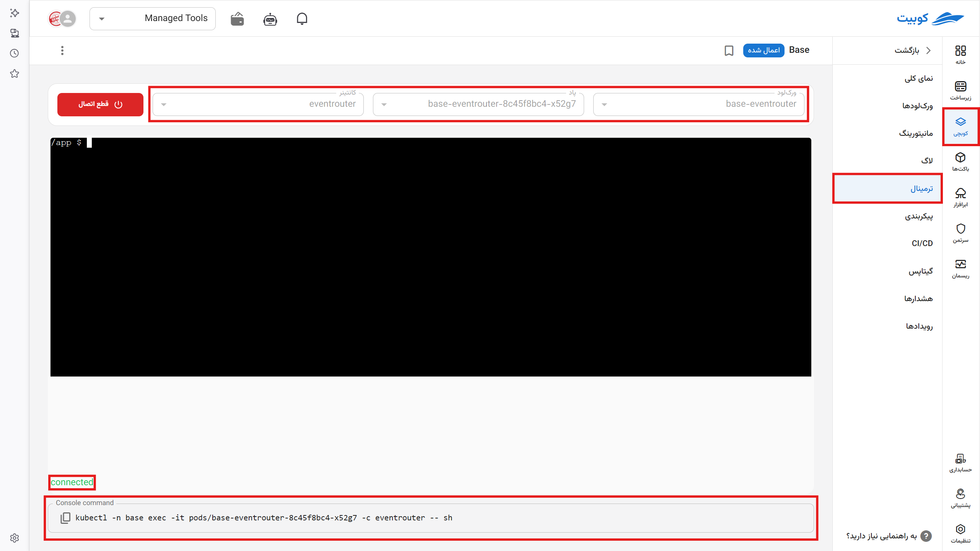
Task: Go back via بازگشت chevron
Action: (x=928, y=51)
